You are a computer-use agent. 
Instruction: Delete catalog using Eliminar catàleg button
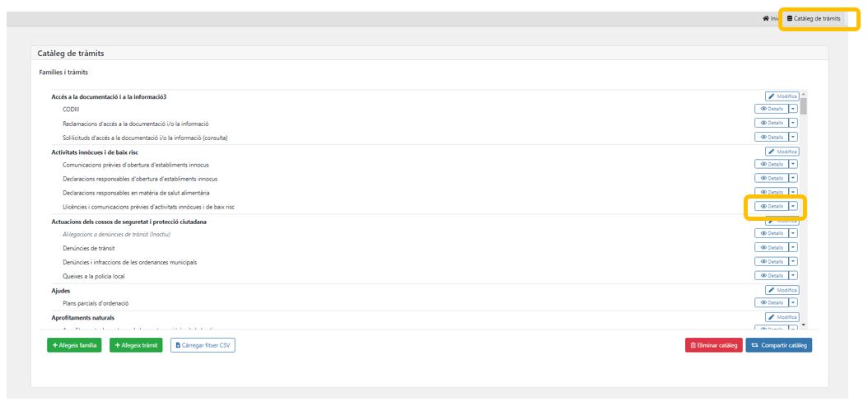click(713, 345)
